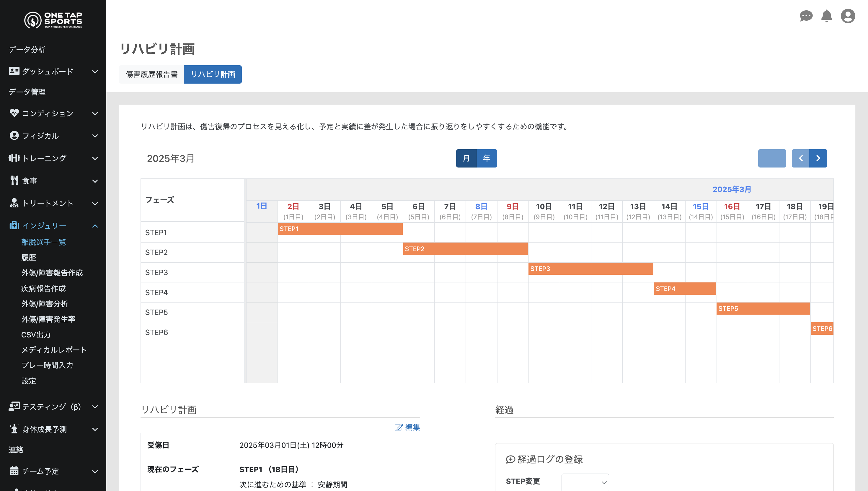Select the orange STEP1 gantt bar
Viewport: 868px width, 491px height.
point(340,229)
